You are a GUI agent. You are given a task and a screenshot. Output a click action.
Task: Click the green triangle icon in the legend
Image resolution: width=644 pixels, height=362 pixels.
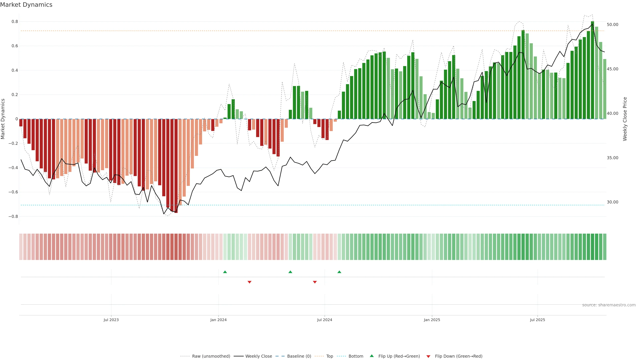[372, 356]
